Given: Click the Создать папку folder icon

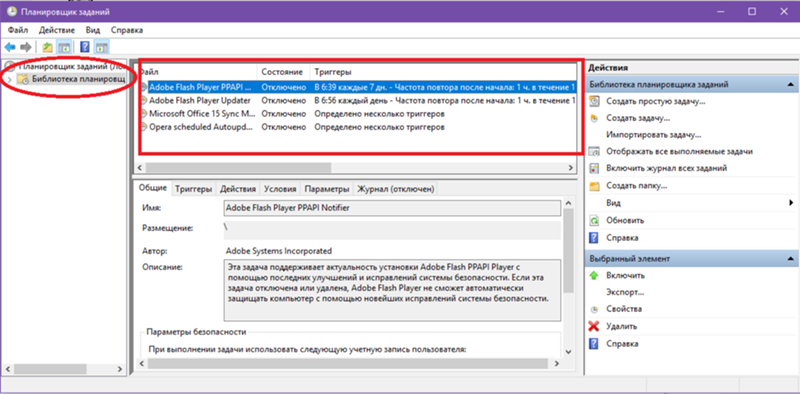Looking at the screenshot, I should pos(594,186).
